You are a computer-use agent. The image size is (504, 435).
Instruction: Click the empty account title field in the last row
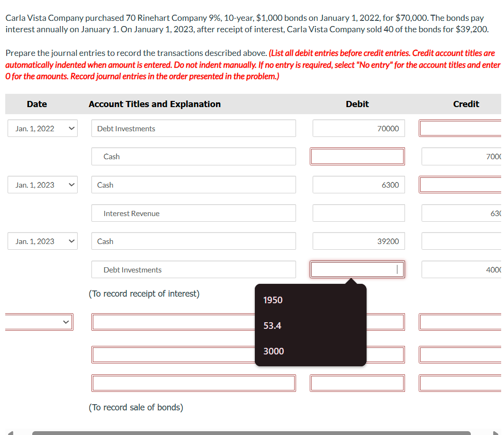point(193,383)
